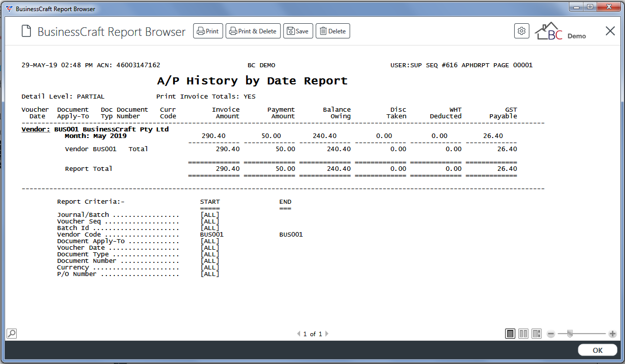Select the two-page layout view icon
This screenshot has width=625, height=364.
pyautogui.click(x=523, y=334)
